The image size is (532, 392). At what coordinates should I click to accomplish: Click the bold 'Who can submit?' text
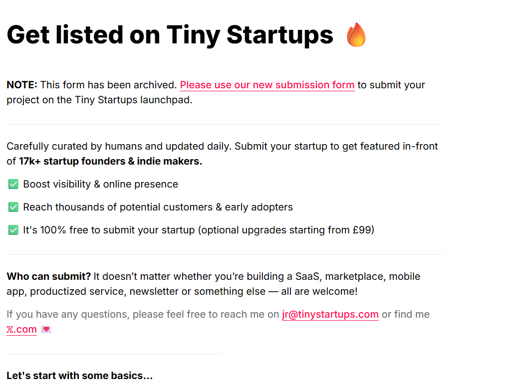[x=49, y=276]
